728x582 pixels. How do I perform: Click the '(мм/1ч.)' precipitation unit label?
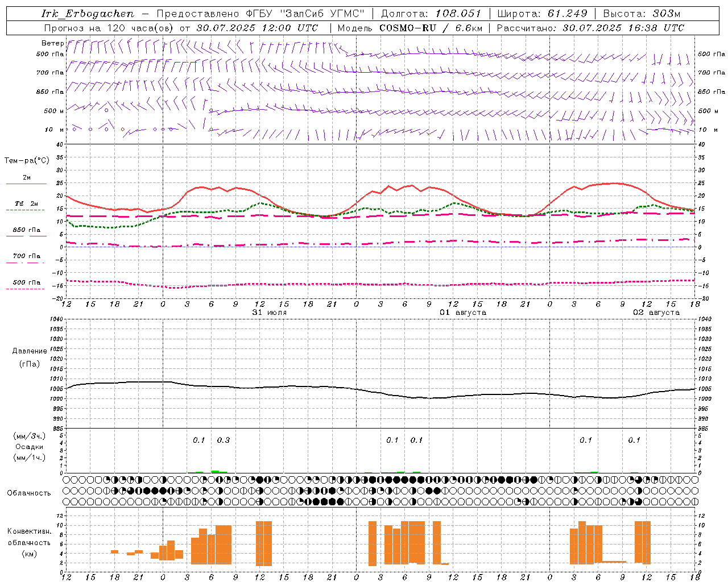(x=29, y=458)
